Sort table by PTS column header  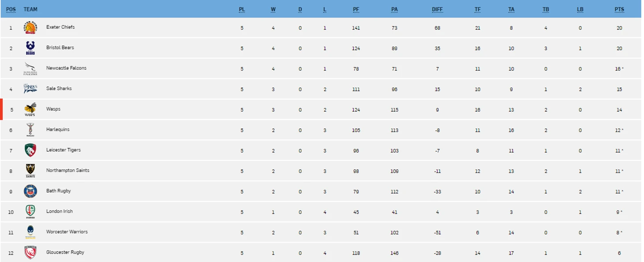click(619, 9)
